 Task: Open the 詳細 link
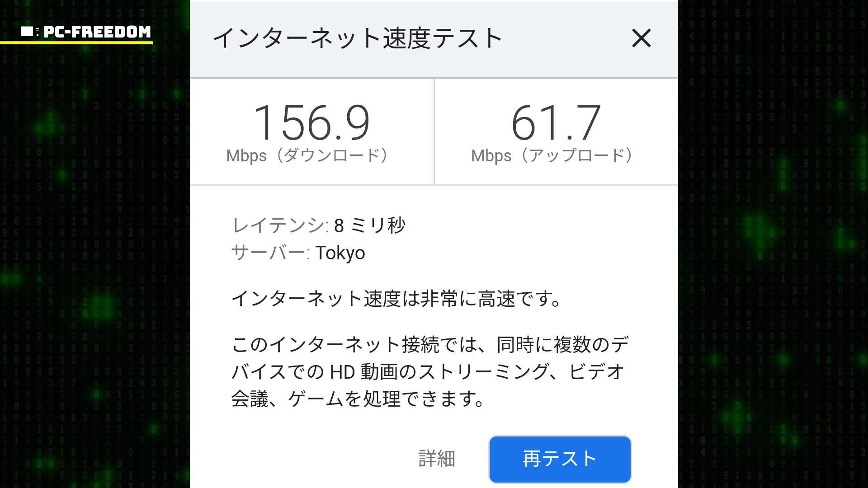(436, 459)
